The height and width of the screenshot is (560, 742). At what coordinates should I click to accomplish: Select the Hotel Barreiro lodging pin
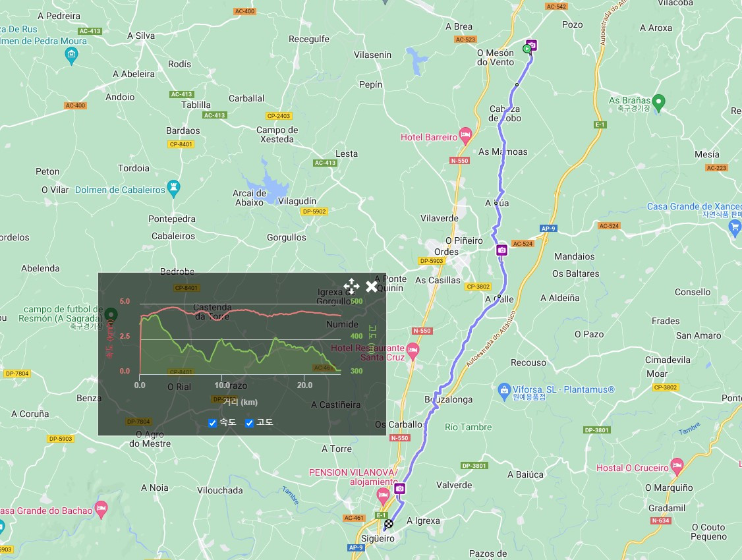coord(466,135)
